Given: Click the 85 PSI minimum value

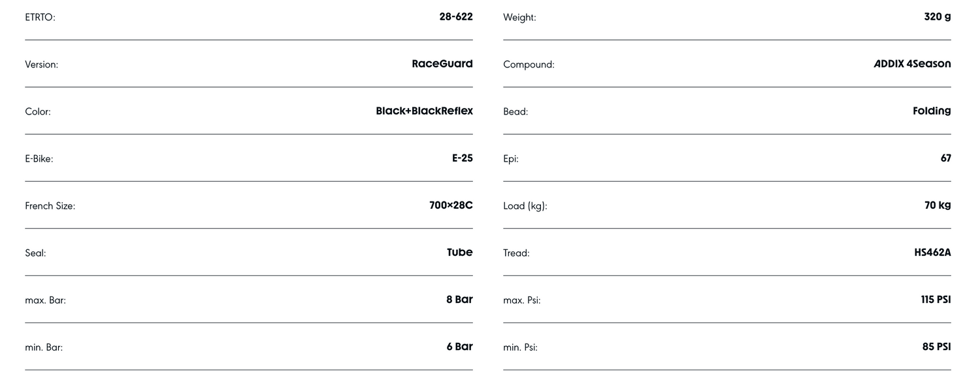Looking at the screenshot, I should [936, 347].
